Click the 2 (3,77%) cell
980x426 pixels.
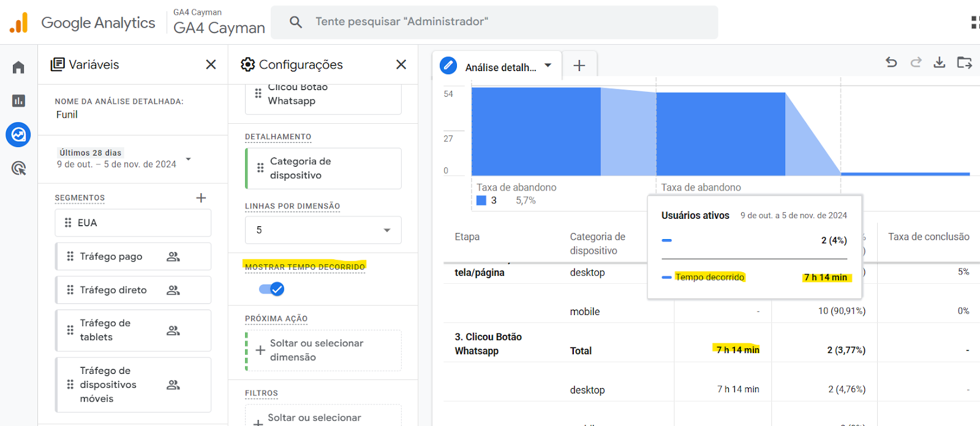tap(846, 350)
